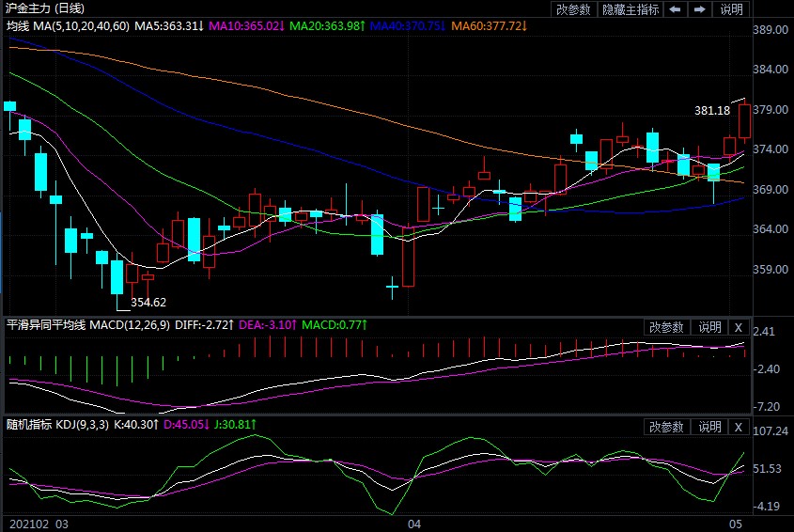Open 改参数 for the main MA chart
The image size is (794, 532).
point(573,9)
